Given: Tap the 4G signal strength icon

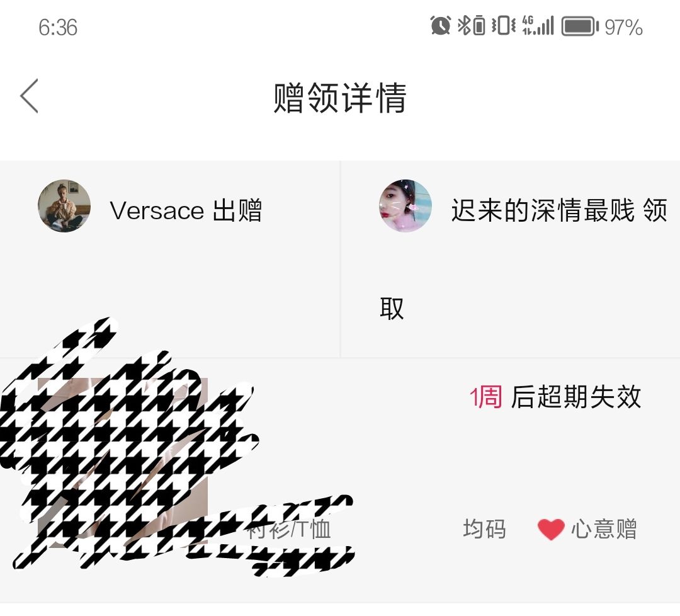Looking at the screenshot, I should tap(538, 26).
